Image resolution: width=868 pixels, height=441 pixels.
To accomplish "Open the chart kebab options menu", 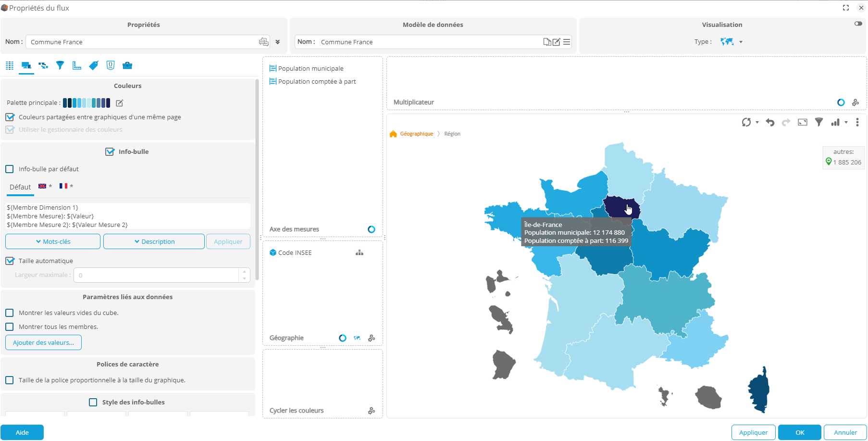I will click(857, 122).
